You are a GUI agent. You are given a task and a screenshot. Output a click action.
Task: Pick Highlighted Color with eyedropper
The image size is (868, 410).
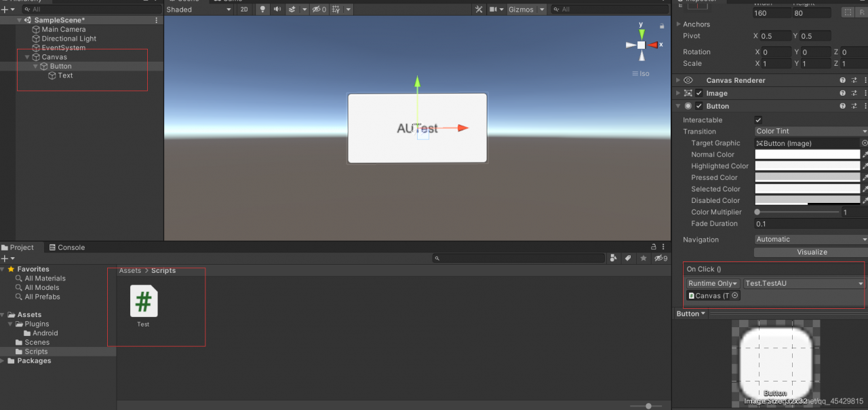coord(865,166)
